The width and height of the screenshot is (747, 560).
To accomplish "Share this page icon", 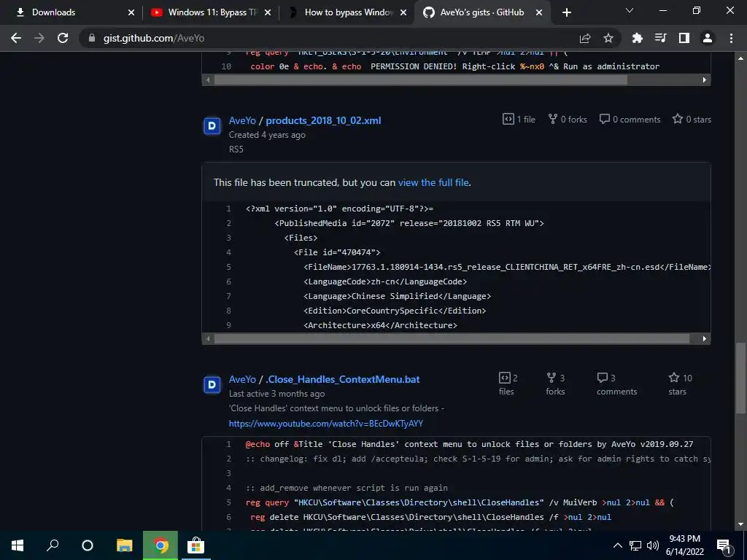I will pos(585,38).
